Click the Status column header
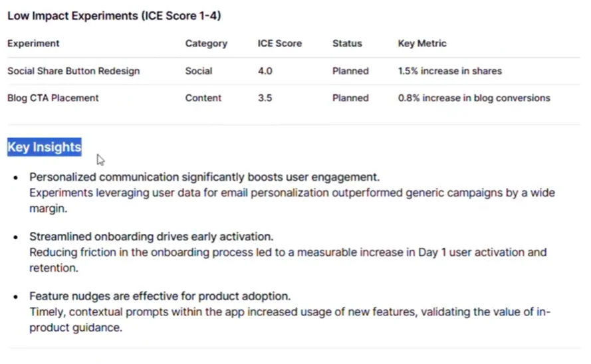591x364 pixels. point(347,43)
